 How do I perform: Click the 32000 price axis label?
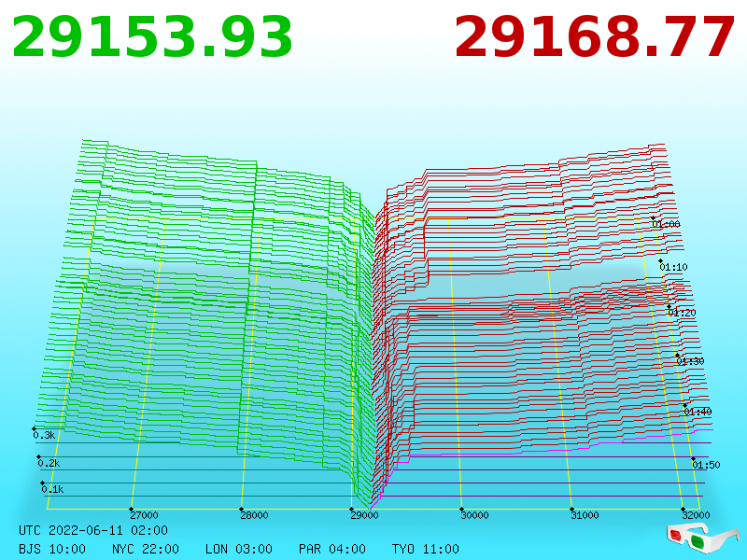pyautogui.click(x=696, y=515)
